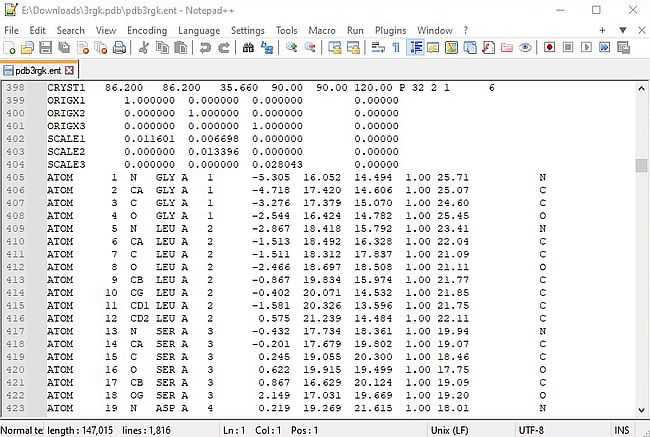Click the vertical scrollbar thumb
The height and width of the screenshot is (437, 650).
pos(641,165)
